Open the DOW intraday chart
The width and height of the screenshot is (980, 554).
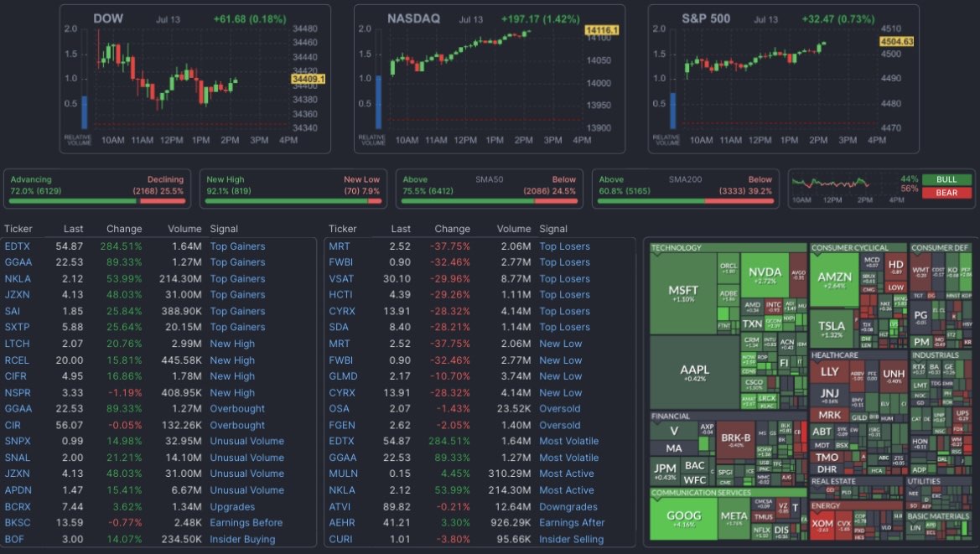tap(195, 80)
